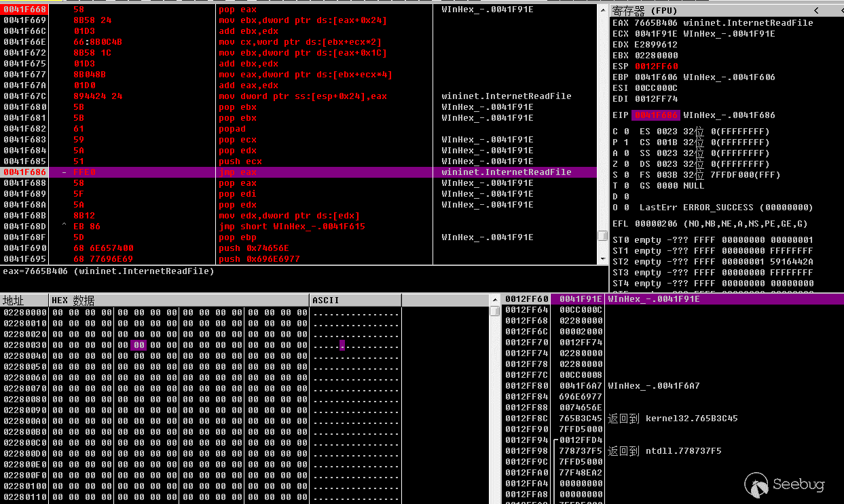The width and height of the screenshot is (844, 504).
Task: Select the ST2 FPU register row
Action: pyautogui.click(x=712, y=262)
